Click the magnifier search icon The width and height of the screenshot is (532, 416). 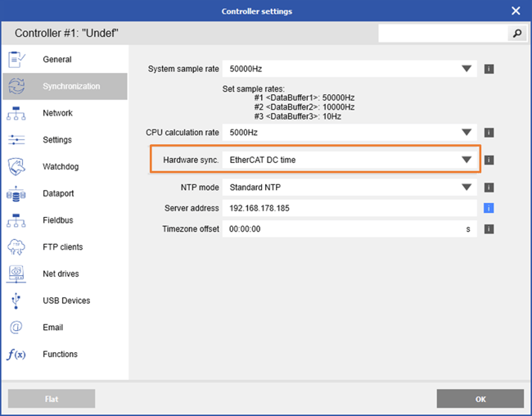pyautogui.click(x=516, y=34)
